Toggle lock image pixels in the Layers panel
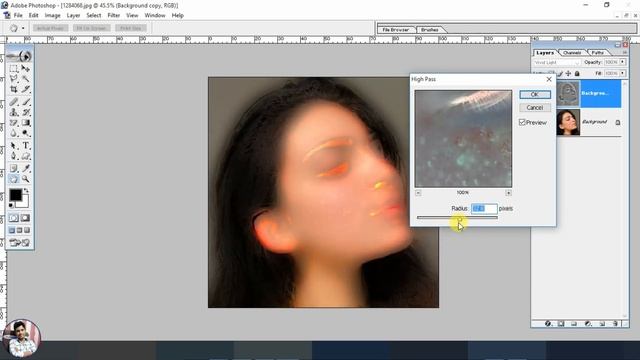 coord(560,73)
